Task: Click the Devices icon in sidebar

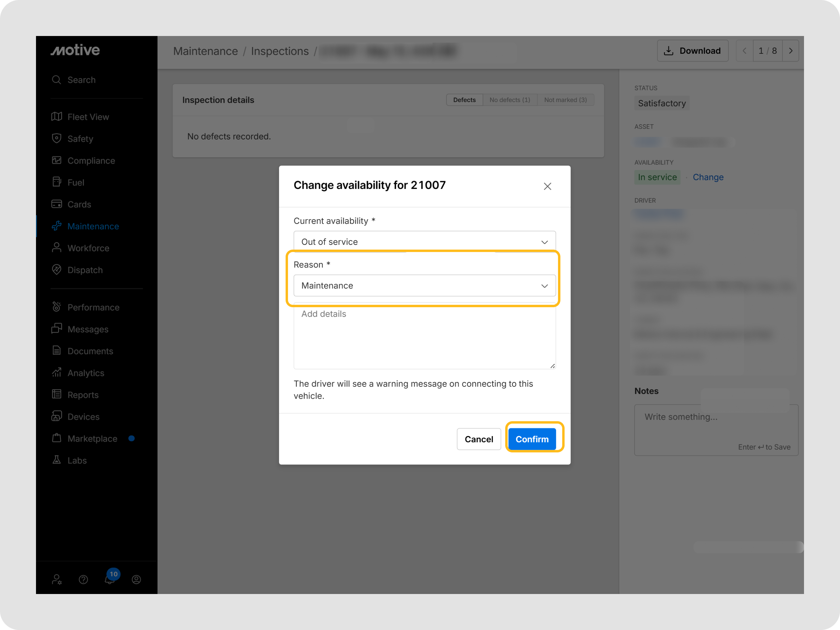Action: click(57, 416)
